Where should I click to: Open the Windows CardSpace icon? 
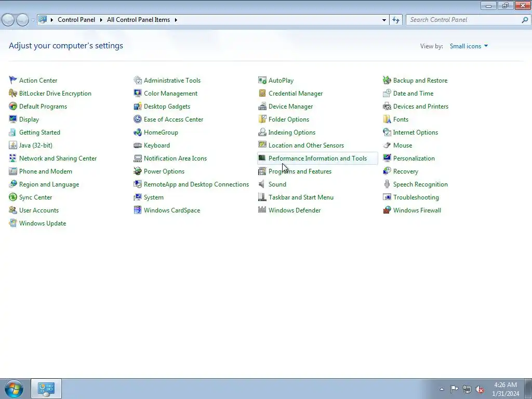(x=137, y=210)
